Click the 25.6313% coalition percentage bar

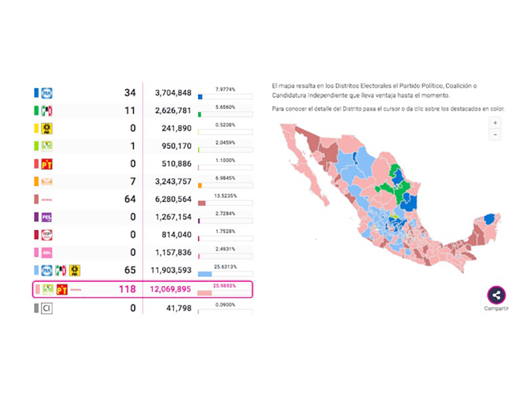coord(225,274)
